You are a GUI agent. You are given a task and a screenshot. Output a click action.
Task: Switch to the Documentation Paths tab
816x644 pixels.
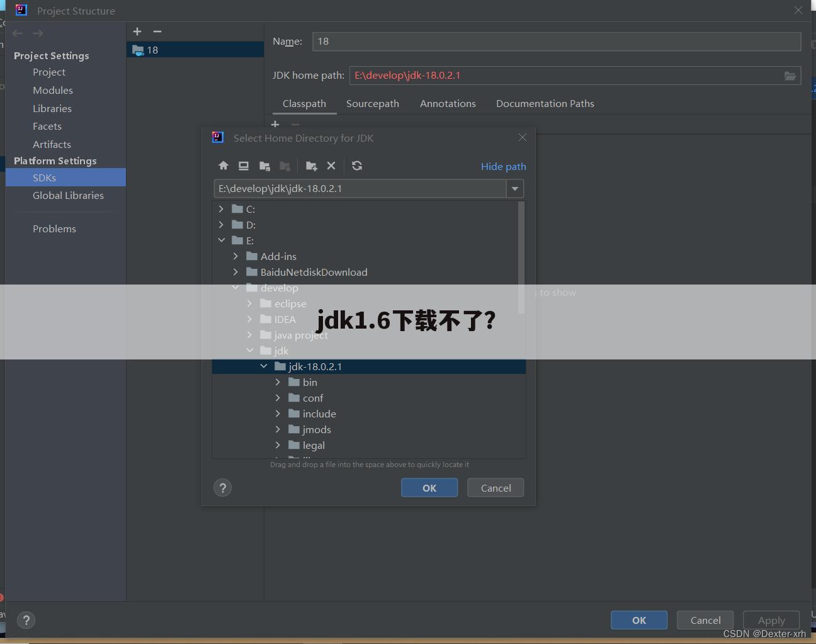[545, 104]
